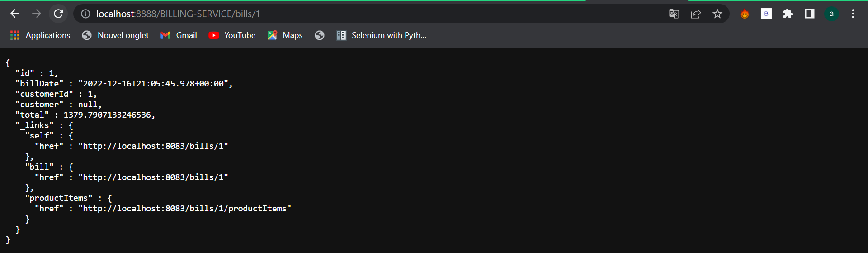The image size is (868, 253).
Task: Open the YouTube bookmark
Action: pyautogui.click(x=232, y=35)
